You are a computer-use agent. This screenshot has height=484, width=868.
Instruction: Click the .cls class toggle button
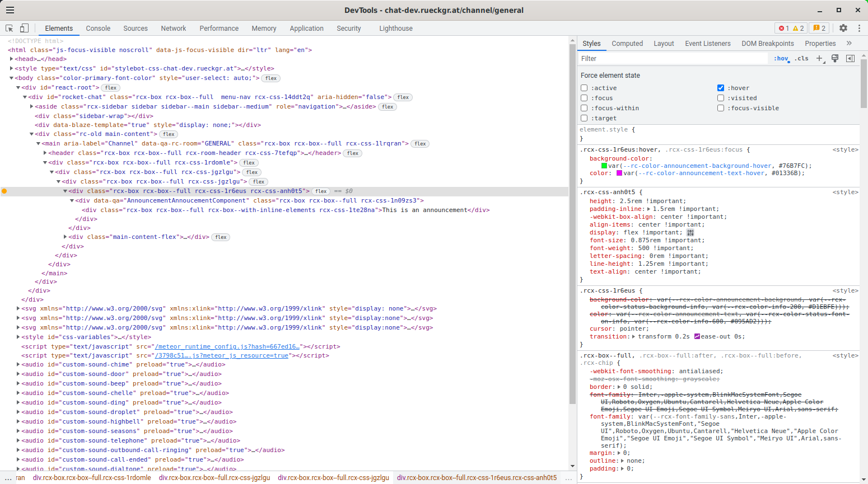[801, 58]
